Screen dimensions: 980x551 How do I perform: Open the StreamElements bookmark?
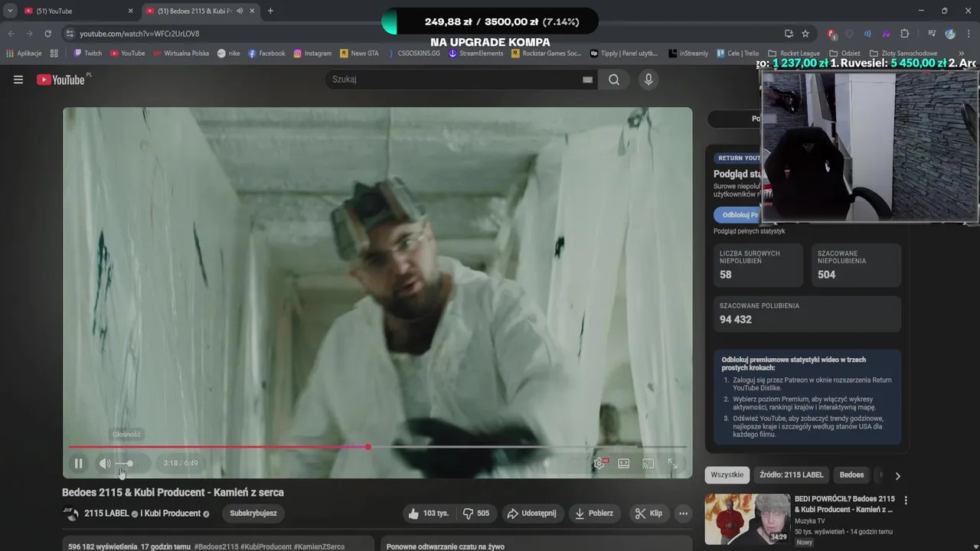(476, 54)
